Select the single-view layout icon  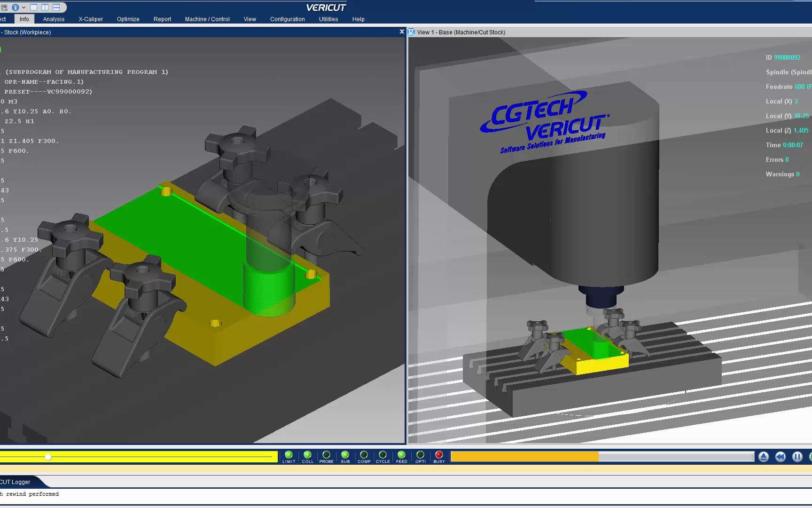tap(34, 7)
